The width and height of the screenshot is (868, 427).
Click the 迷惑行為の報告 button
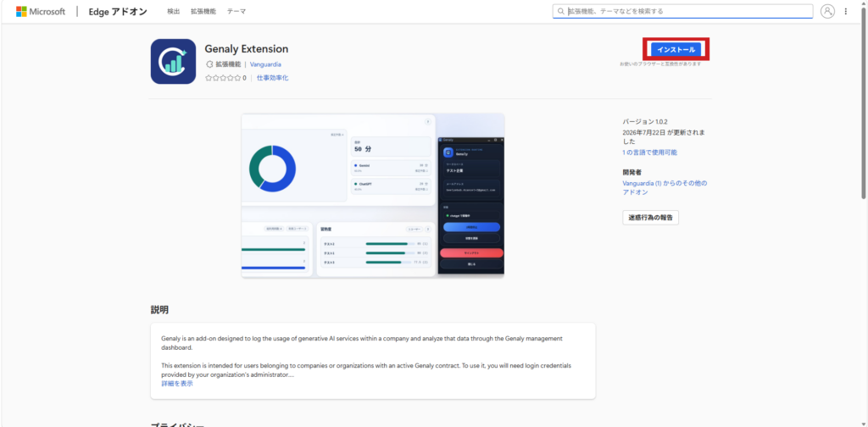650,218
